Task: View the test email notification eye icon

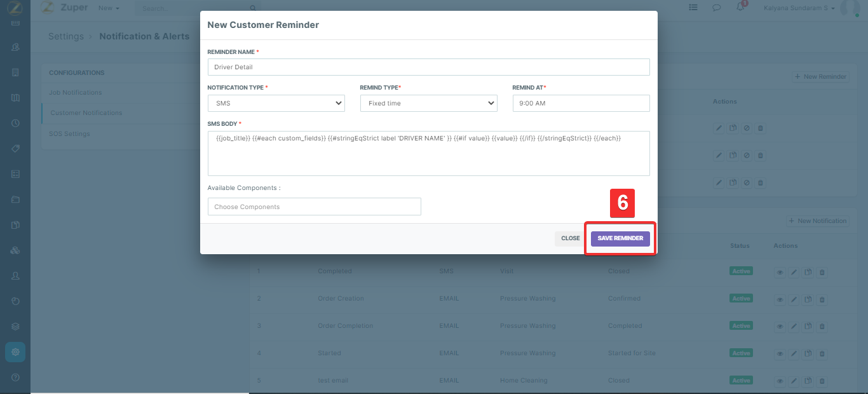Action: tap(780, 382)
